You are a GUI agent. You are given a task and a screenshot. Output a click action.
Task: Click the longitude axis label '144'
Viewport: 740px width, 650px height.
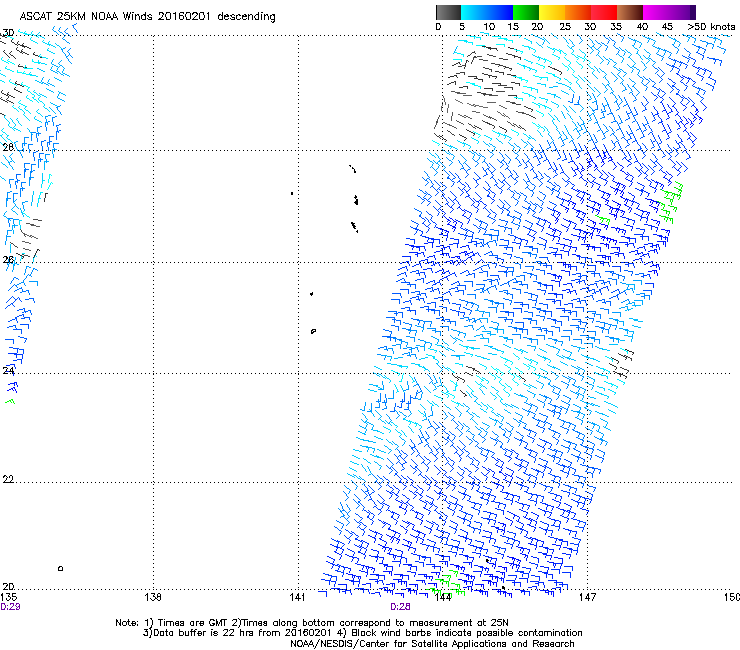[443, 597]
